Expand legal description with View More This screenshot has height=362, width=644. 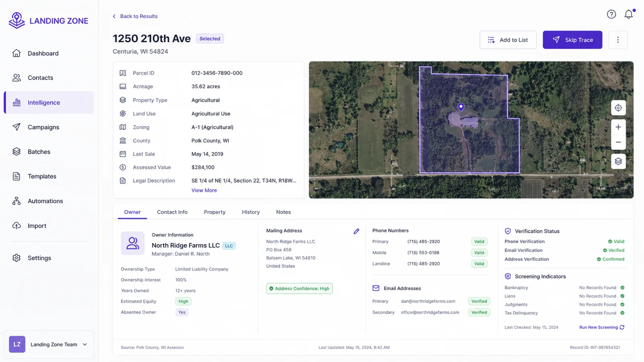click(x=204, y=190)
